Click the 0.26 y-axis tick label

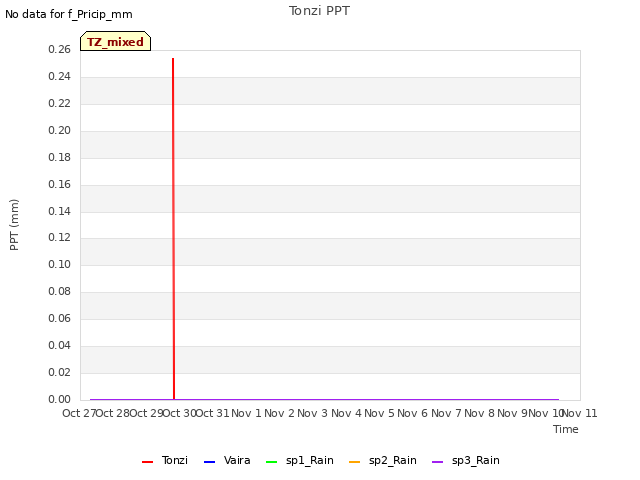(59, 49)
